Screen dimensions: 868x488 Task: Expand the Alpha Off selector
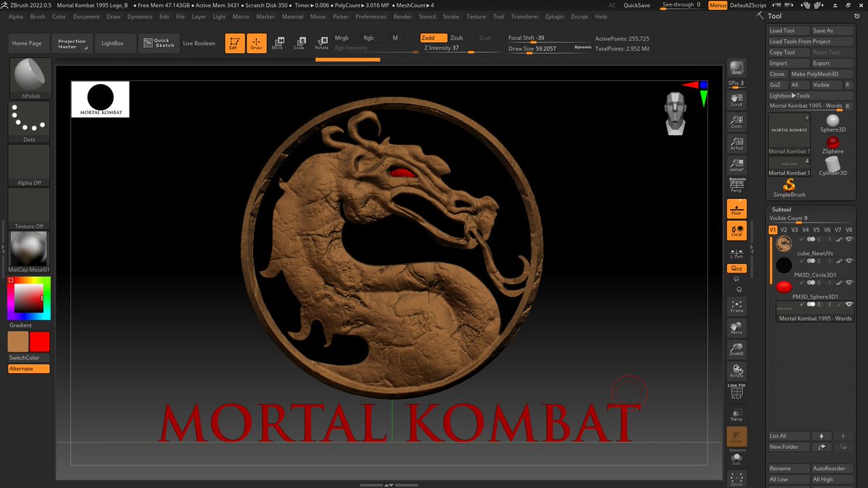tap(28, 163)
